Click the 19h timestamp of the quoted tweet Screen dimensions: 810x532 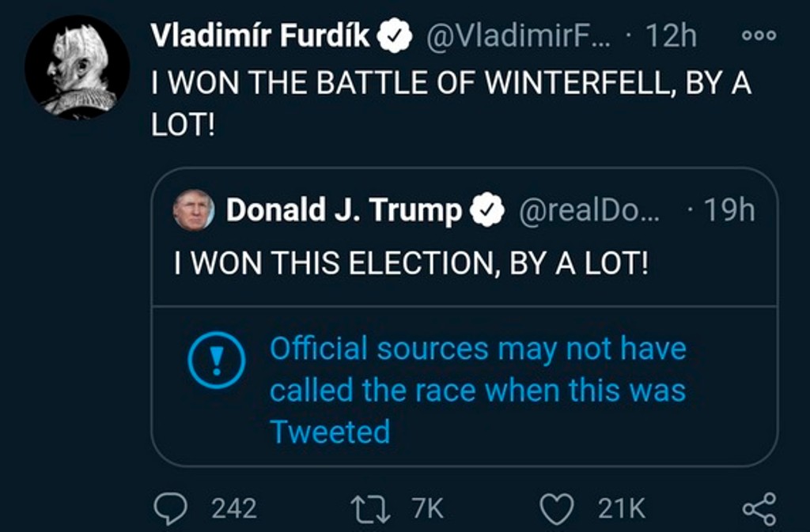(x=728, y=210)
